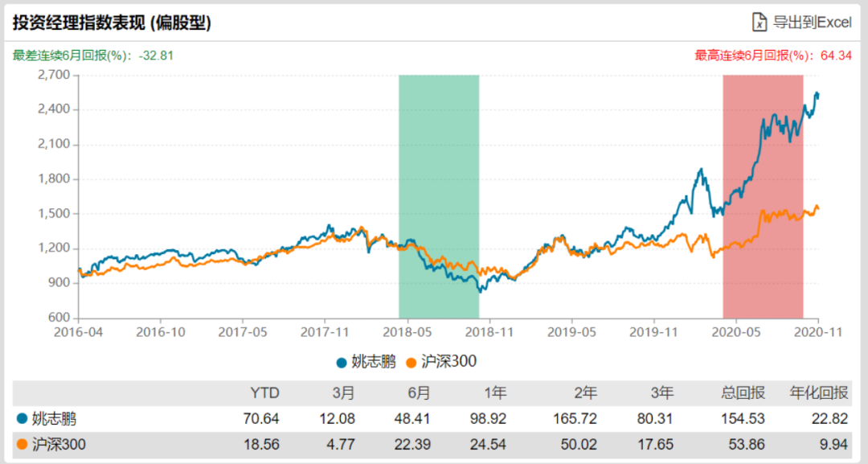The image size is (868, 464).
Task: Click 沪深300 3-year value 17.65
Action: point(655,445)
